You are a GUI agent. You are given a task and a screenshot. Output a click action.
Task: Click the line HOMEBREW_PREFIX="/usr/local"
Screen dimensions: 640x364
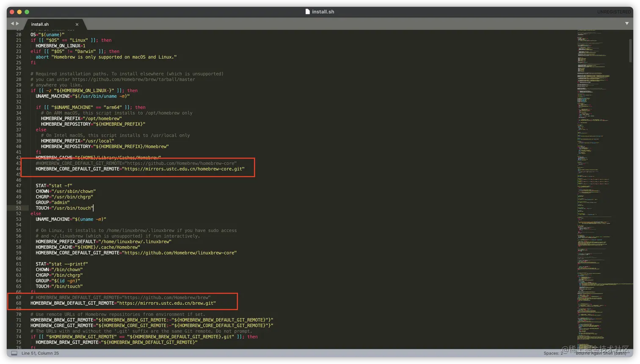point(77,141)
